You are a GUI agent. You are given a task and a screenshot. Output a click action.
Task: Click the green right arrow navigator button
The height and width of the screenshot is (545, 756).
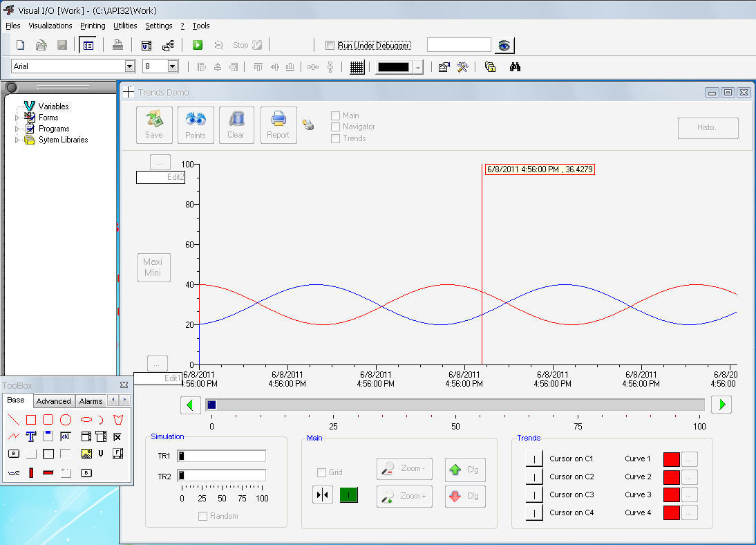click(x=721, y=405)
